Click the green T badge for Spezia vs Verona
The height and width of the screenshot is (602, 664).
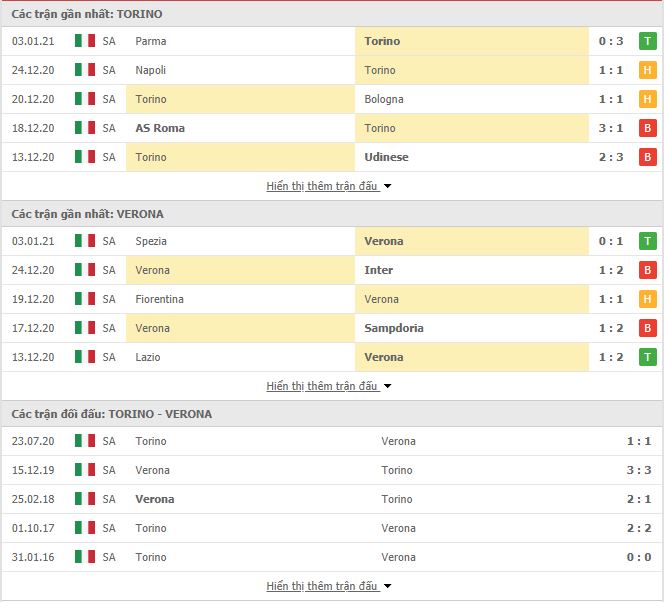point(647,241)
